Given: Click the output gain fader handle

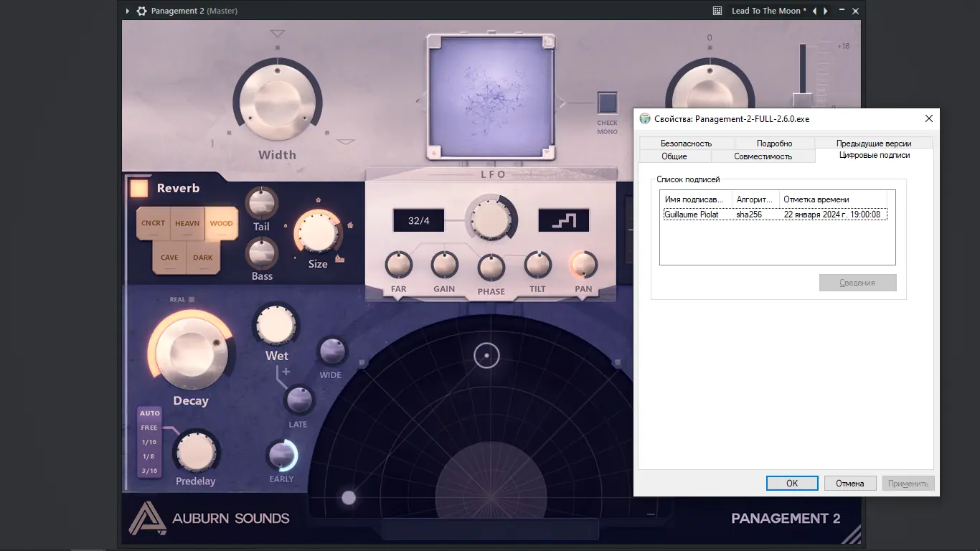Looking at the screenshot, I should [x=802, y=99].
